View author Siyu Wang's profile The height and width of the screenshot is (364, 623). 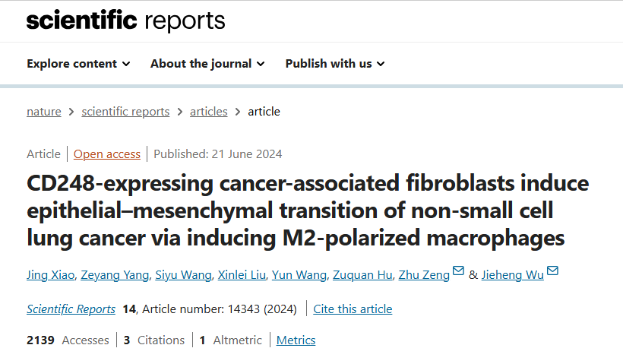[x=183, y=274]
